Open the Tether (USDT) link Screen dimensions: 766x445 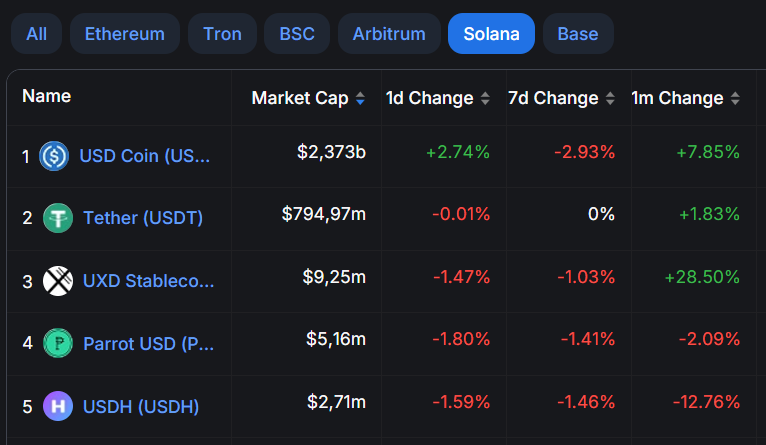coord(143,218)
